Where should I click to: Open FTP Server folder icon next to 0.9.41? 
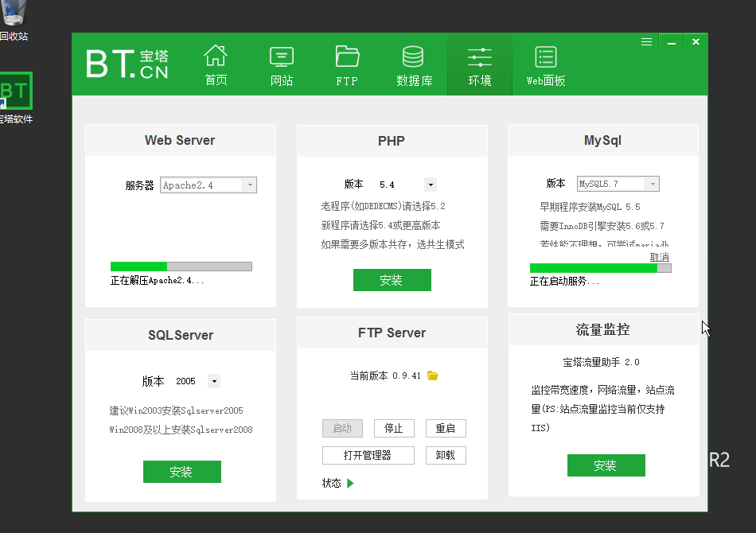[x=432, y=375]
